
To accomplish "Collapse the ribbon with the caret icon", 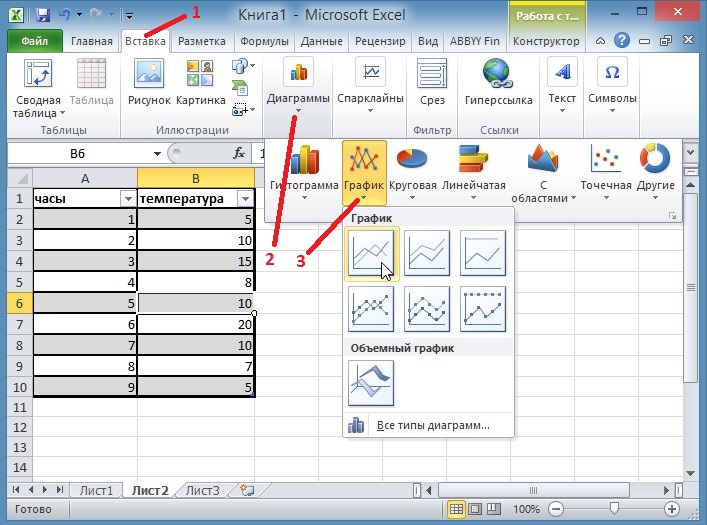I will click(600, 41).
